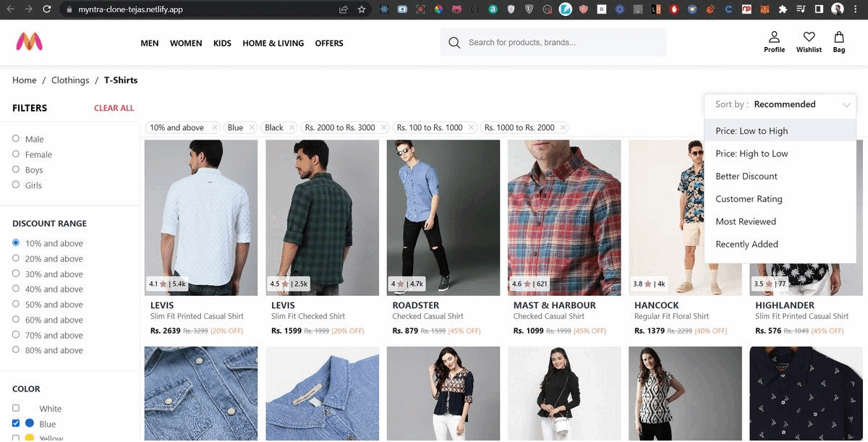868x442 pixels.
Task: Open Levis Slim Fit Checked Shirt image
Action: (322, 218)
